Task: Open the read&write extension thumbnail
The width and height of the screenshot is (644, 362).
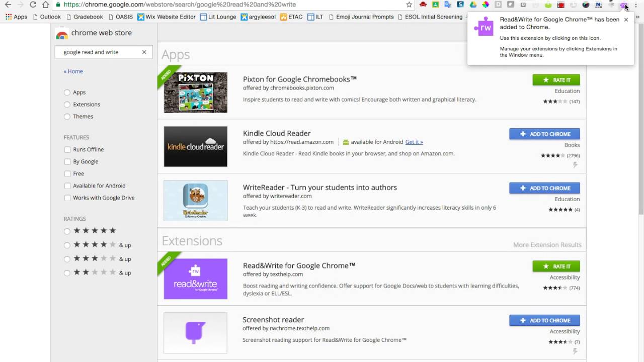Action: (x=195, y=279)
